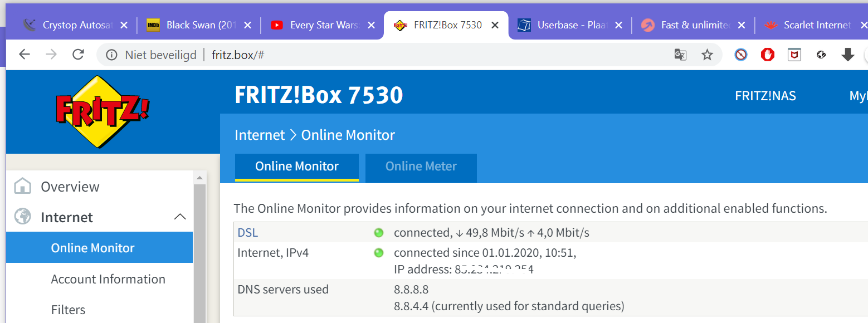
Task: Click the download arrow extension icon
Action: point(847,55)
